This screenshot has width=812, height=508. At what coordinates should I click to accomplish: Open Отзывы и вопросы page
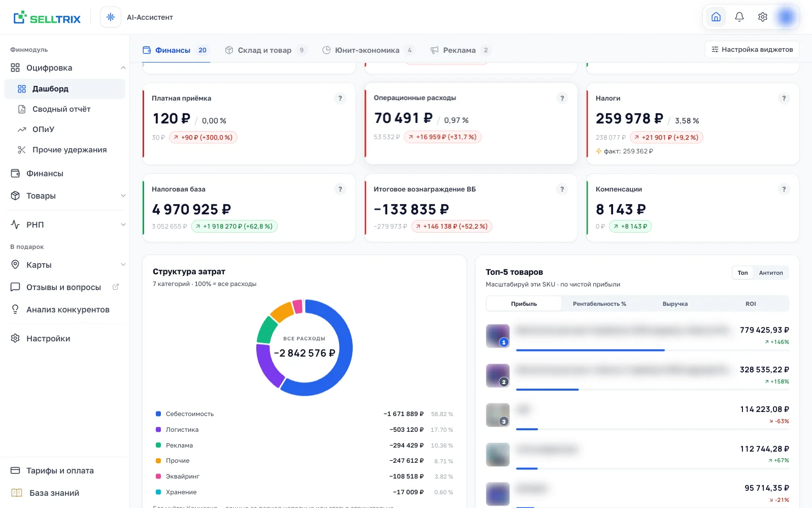tap(64, 287)
